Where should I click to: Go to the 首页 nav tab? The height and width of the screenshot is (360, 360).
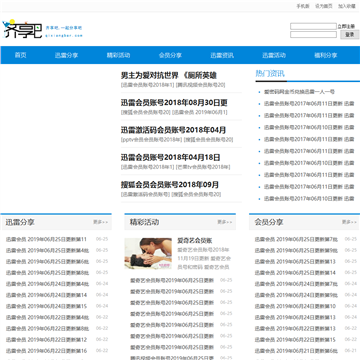coord(21,55)
